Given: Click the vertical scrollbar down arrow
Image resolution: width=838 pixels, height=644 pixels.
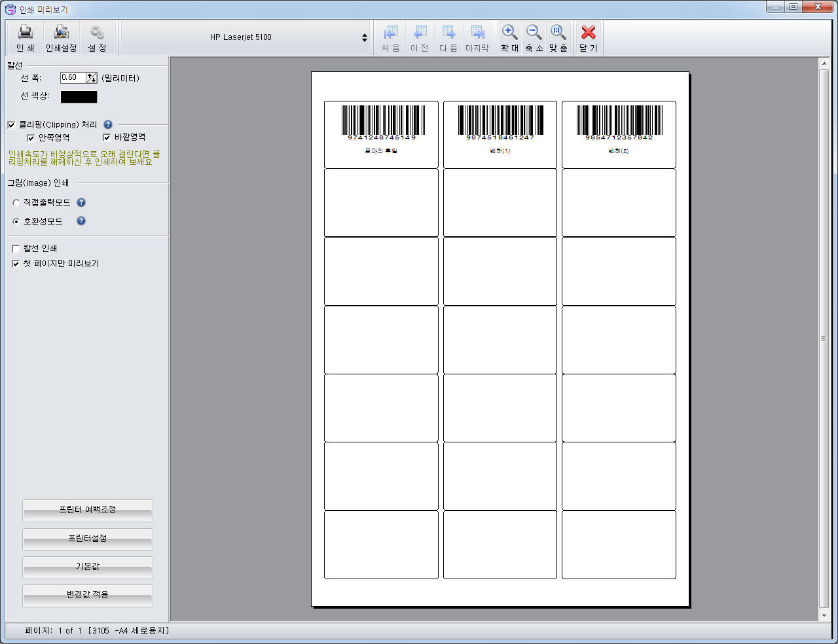Looking at the screenshot, I should pyautogui.click(x=824, y=616).
